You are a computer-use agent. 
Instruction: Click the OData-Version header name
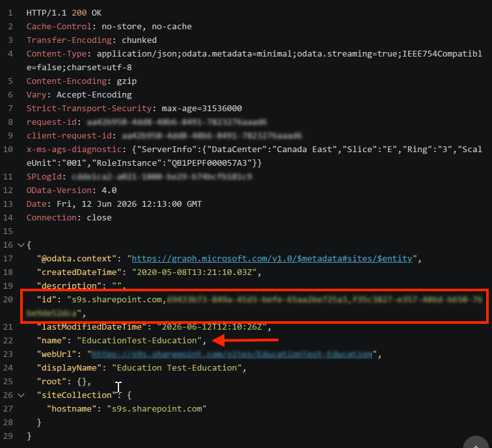click(x=59, y=191)
